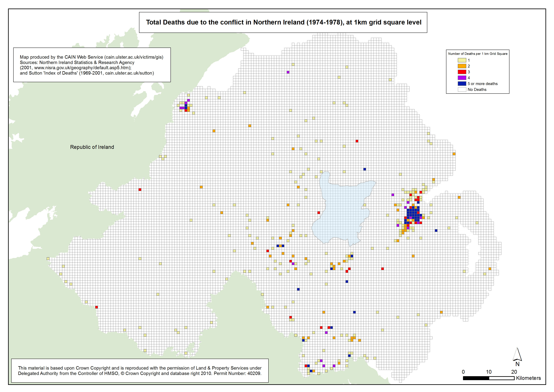Click the 'Kilometers' scale bar label
This screenshot has width=554, height=392.
[x=528, y=378]
